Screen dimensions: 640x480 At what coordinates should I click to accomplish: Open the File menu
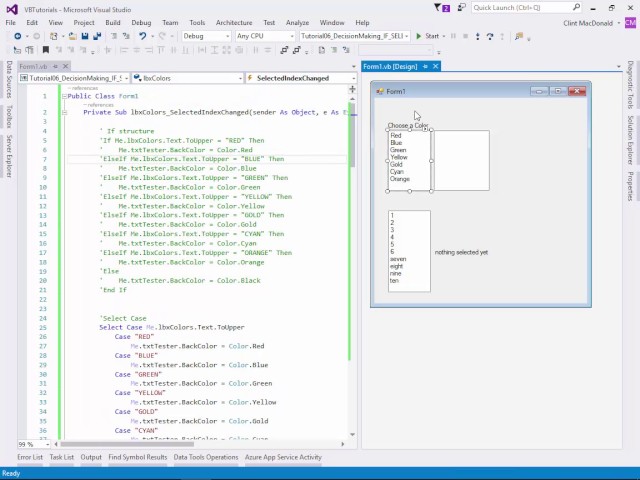11,23
